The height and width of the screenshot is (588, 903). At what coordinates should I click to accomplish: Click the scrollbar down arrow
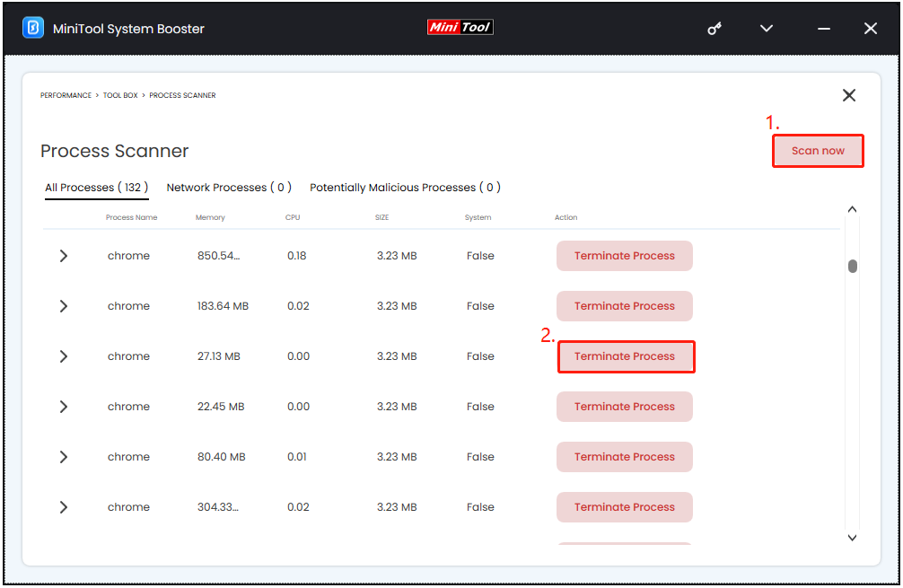pyautogui.click(x=852, y=537)
